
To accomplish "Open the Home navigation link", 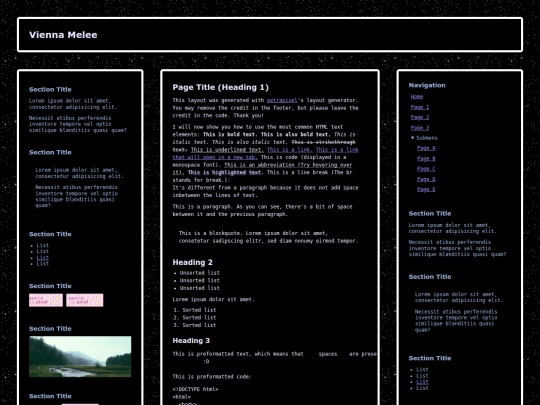I will click(417, 97).
